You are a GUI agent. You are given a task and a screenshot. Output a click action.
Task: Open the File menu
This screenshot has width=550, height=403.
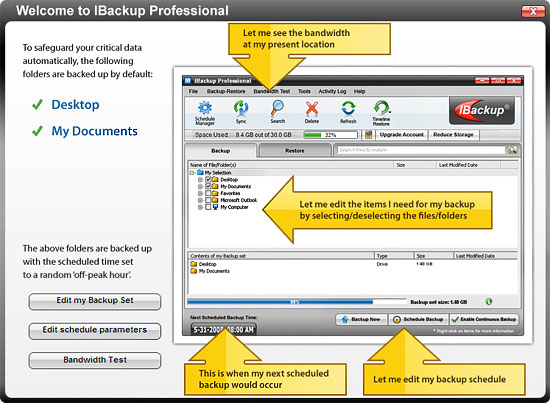(x=193, y=91)
